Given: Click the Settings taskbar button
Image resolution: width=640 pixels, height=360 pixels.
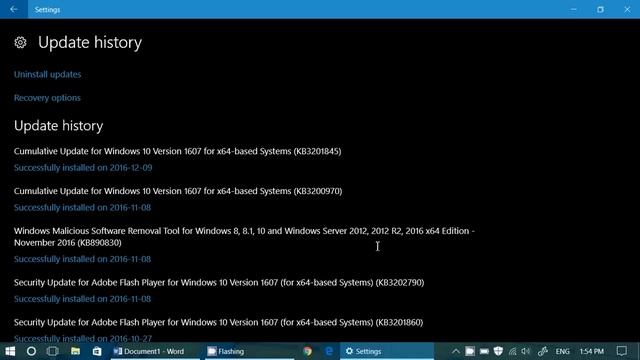Looking at the screenshot, I should coord(387,351).
